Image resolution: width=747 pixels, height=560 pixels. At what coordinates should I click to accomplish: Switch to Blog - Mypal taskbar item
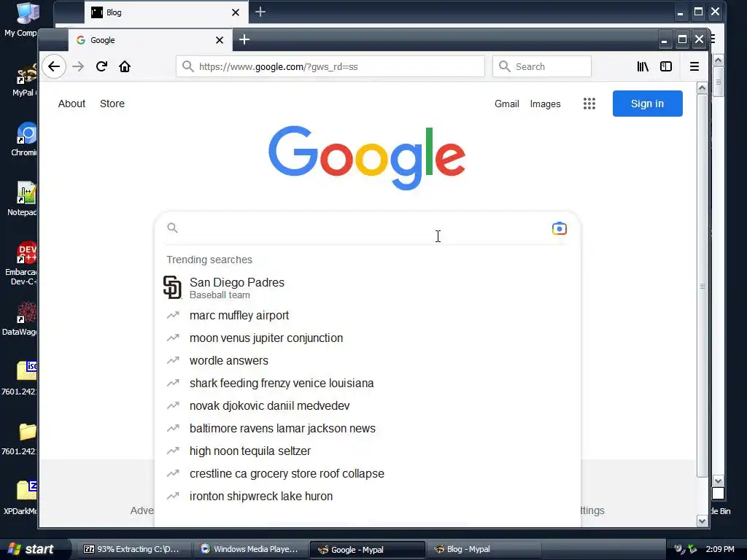tap(483, 549)
